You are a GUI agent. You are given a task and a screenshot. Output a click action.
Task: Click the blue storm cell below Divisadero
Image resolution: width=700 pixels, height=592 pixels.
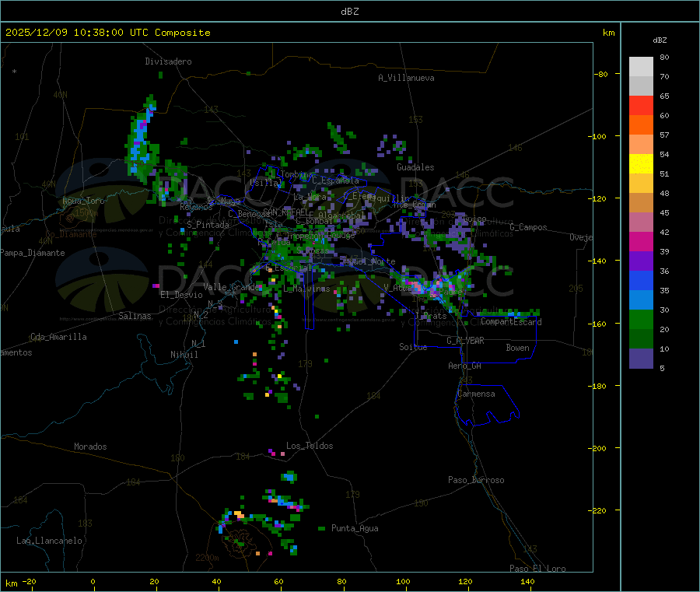point(142,138)
